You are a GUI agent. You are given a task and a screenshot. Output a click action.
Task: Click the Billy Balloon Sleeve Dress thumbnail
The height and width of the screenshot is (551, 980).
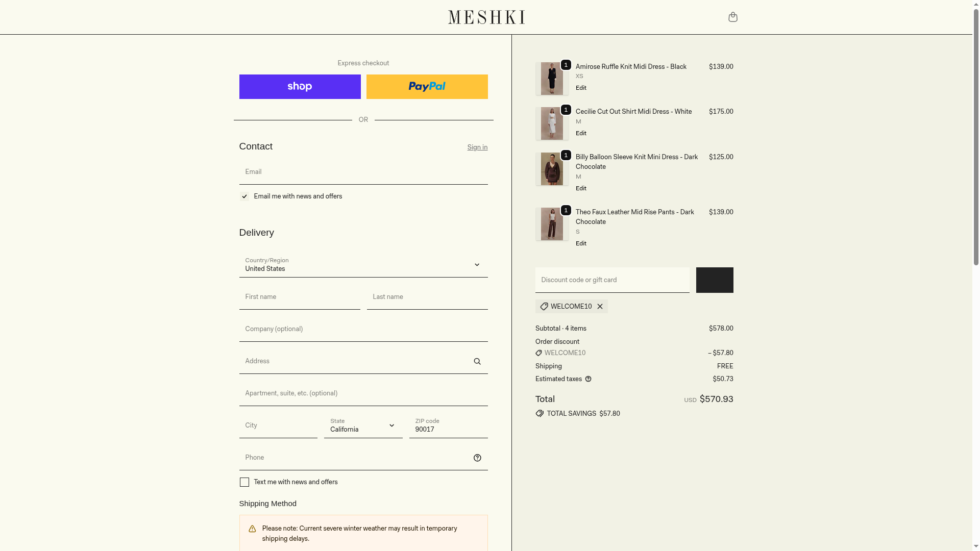pos(552,169)
